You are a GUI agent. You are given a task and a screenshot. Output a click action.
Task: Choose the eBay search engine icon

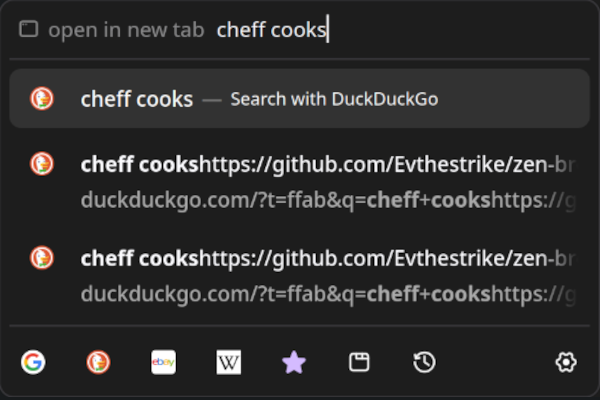click(x=163, y=362)
